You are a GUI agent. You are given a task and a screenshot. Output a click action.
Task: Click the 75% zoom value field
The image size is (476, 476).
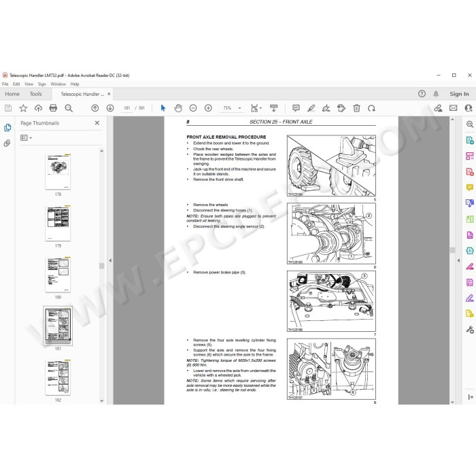point(227,108)
